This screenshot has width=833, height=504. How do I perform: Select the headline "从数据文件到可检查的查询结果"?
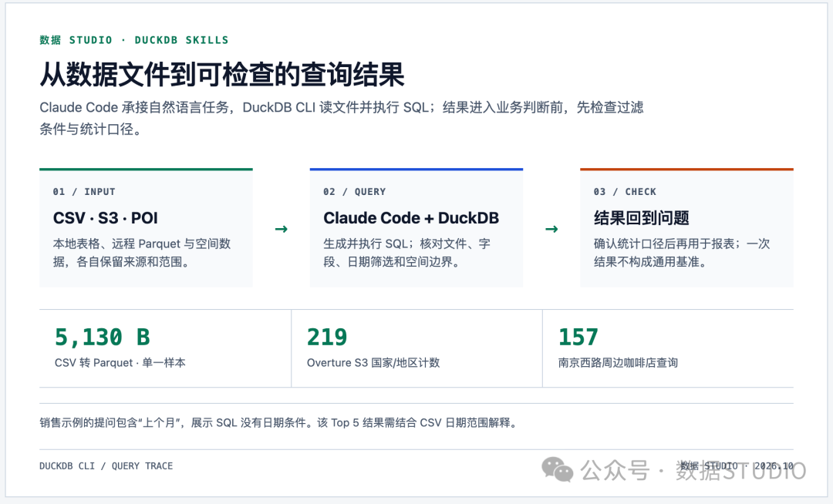tap(222, 74)
